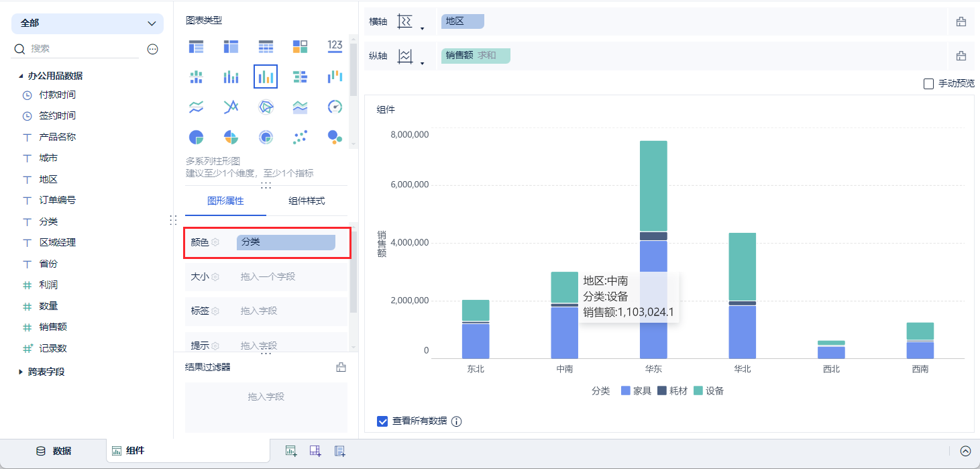Click the 结果过滤器 filter settings icon
The height and width of the screenshot is (469, 980).
tap(341, 367)
